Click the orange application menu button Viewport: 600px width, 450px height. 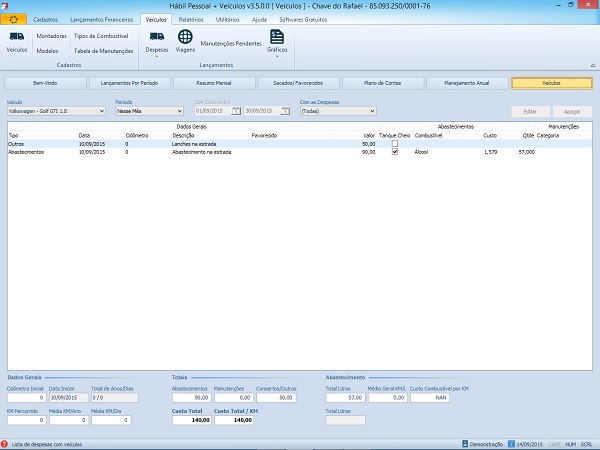pyautogui.click(x=11, y=19)
